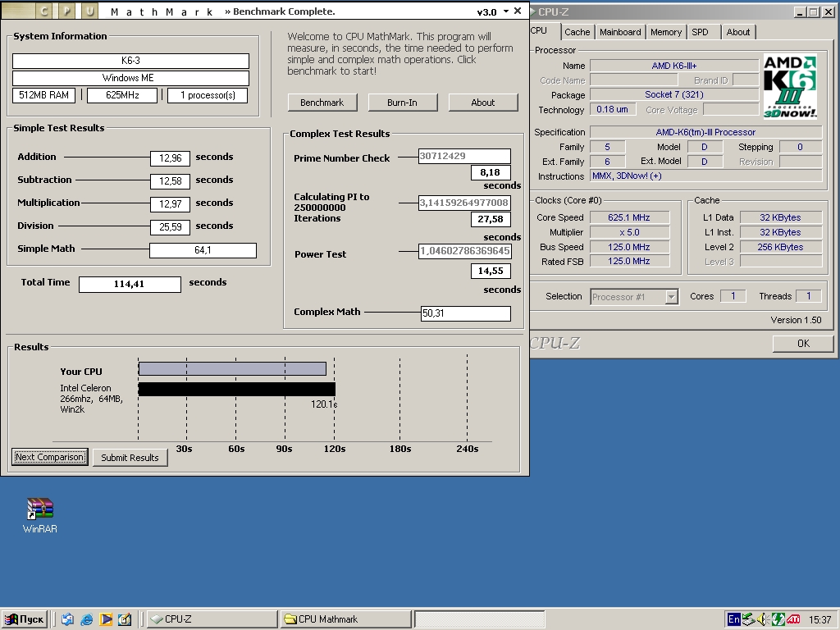The image size is (840, 630).
Task: Click the Simple Math 64,1 field
Action: (203, 250)
